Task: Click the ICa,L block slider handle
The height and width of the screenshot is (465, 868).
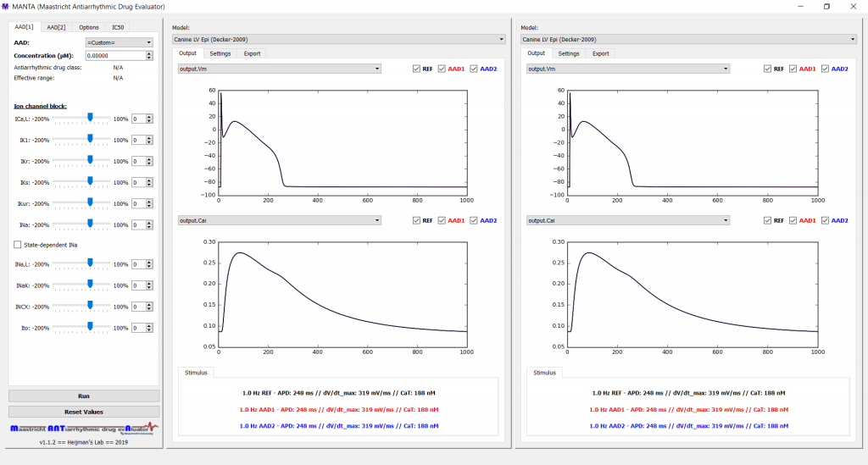Action: 90,117
